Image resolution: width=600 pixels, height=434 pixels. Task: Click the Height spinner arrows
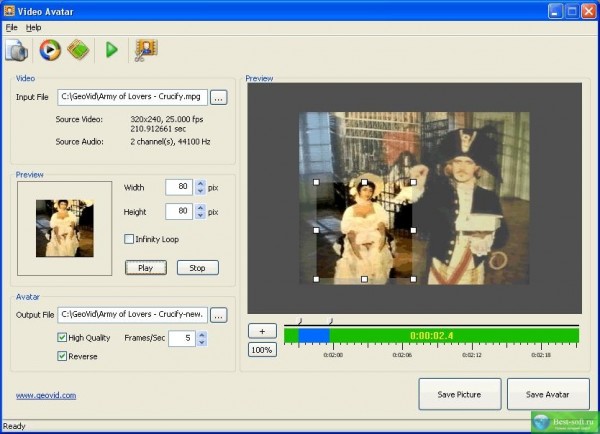point(200,211)
